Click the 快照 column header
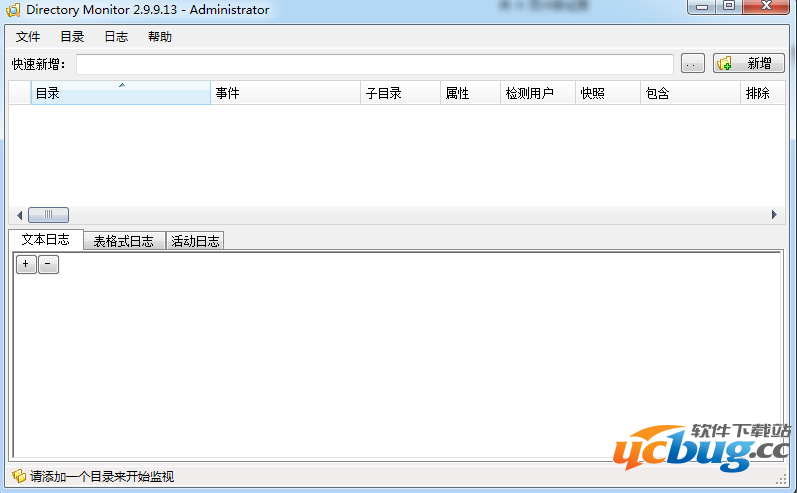The width and height of the screenshot is (797, 493). [x=607, y=93]
